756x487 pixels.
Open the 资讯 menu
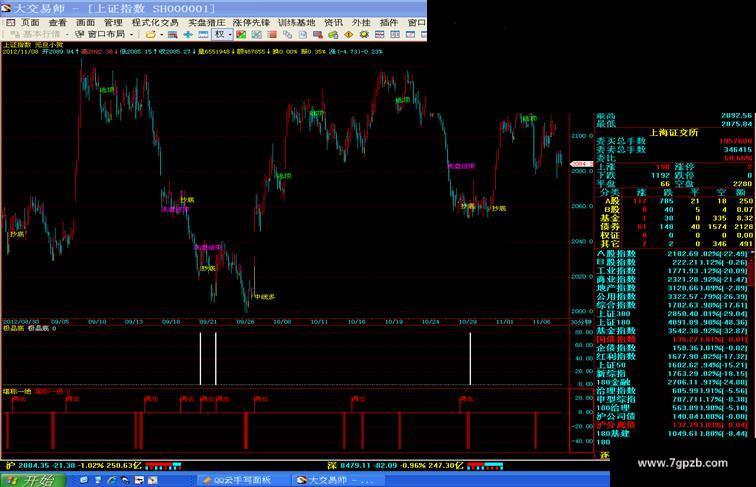(333, 23)
